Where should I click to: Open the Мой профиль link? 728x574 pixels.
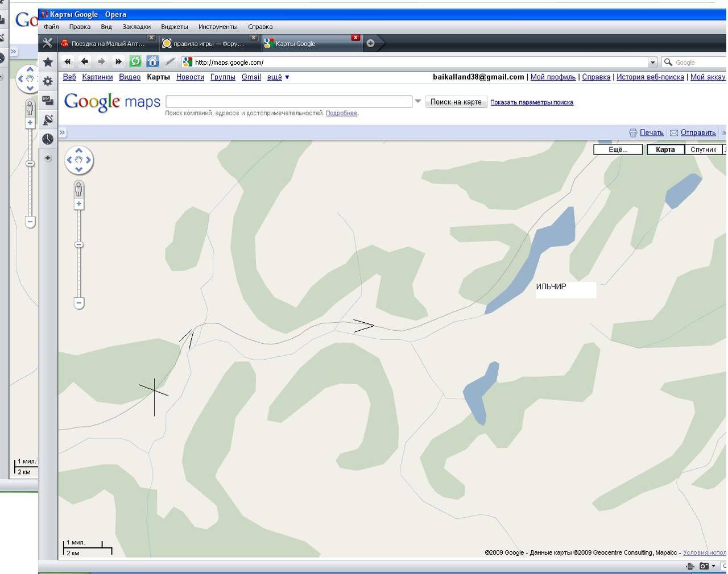pos(553,77)
